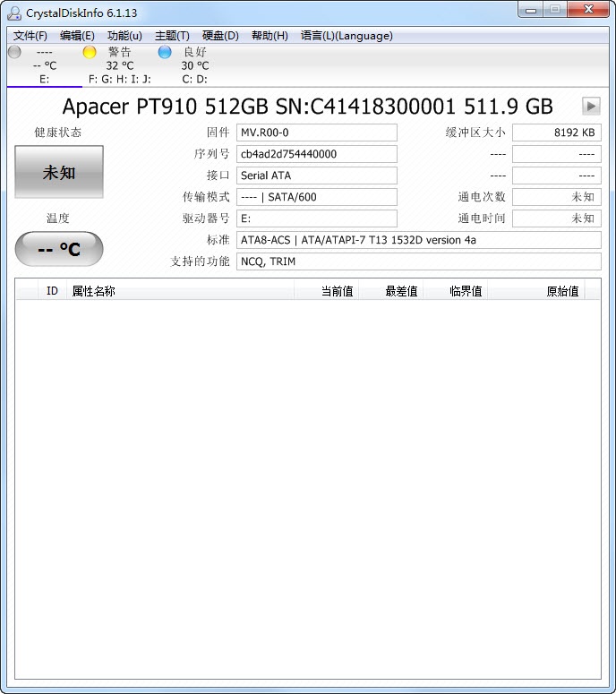Screen dimensions: 616x694
Task: Click the 原始值 column header
Action: coord(536,291)
